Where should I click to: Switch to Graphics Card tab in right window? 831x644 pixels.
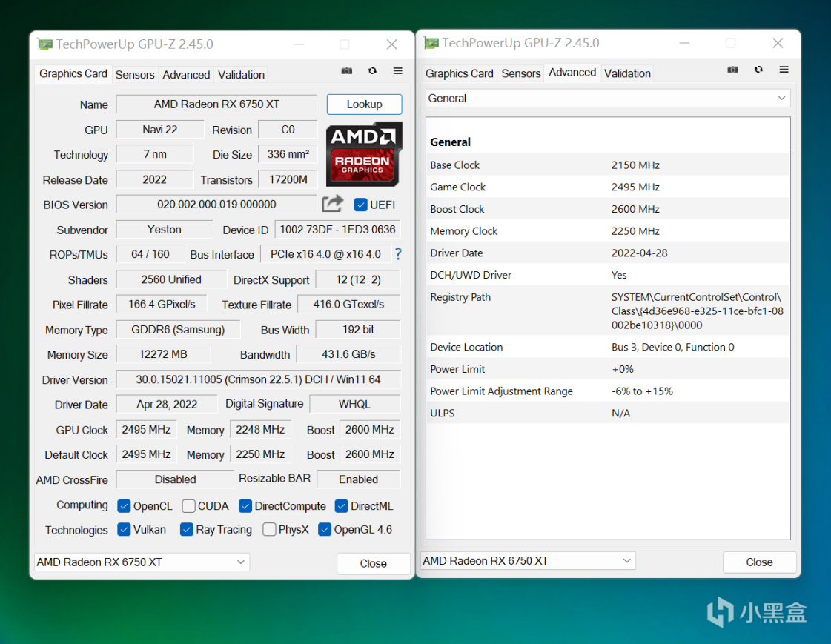click(459, 73)
